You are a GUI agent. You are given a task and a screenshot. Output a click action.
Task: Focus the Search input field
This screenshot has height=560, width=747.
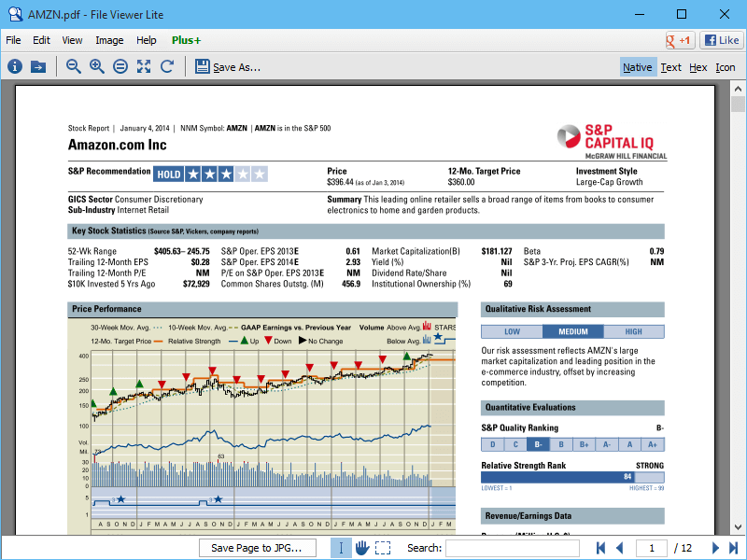coord(513,548)
